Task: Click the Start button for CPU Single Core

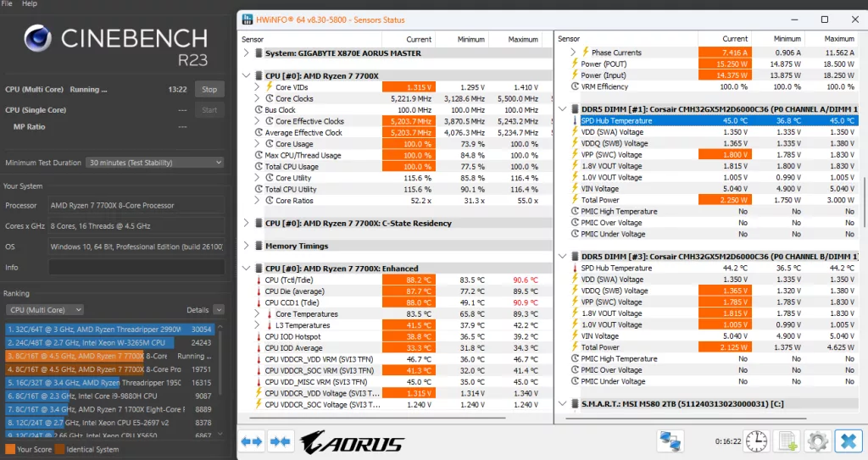Action: 209,109
